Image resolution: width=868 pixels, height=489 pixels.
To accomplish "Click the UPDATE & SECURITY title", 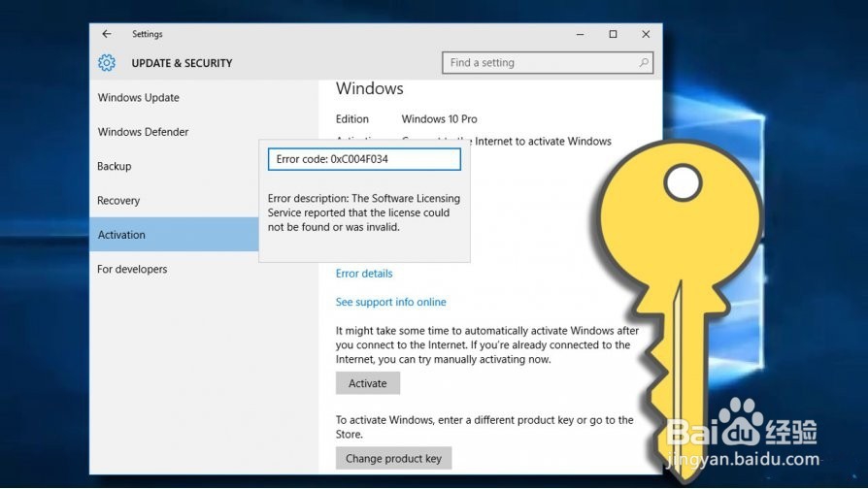I will [182, 63].
